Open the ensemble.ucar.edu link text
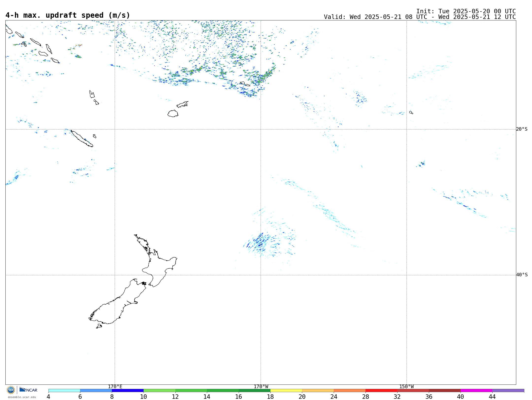The height and width of the screenshot is (400, 532). (22, 397)
